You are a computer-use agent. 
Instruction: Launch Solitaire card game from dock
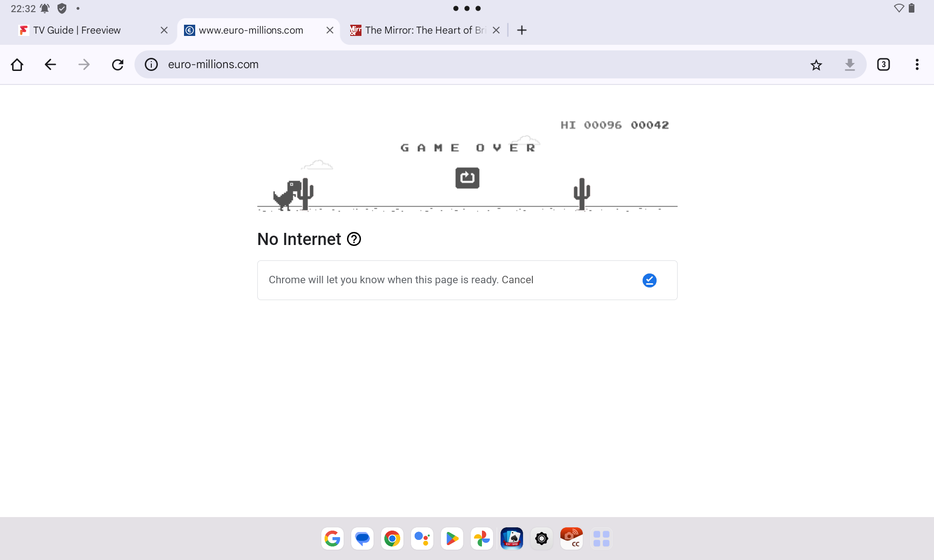512,539
